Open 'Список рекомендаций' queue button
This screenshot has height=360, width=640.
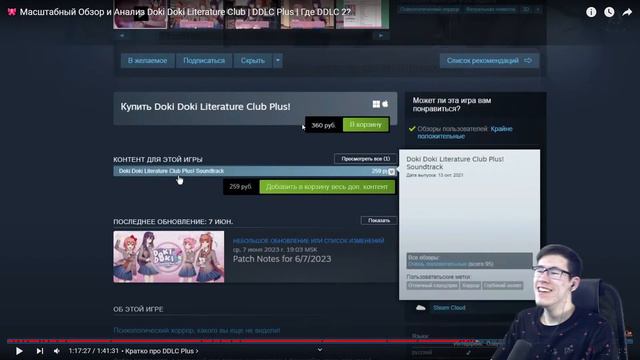489,60
